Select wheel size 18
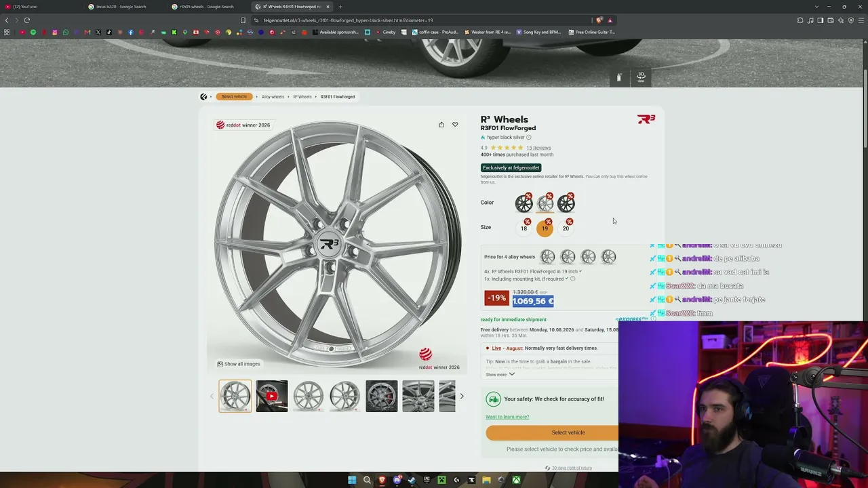Viewport: 868px width, 488px height. click(x=524, y=228)
